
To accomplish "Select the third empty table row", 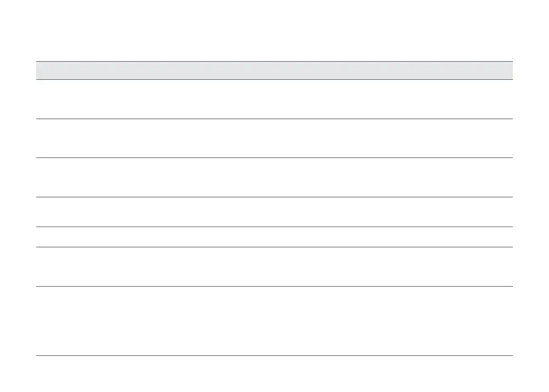I will point(274,178).
